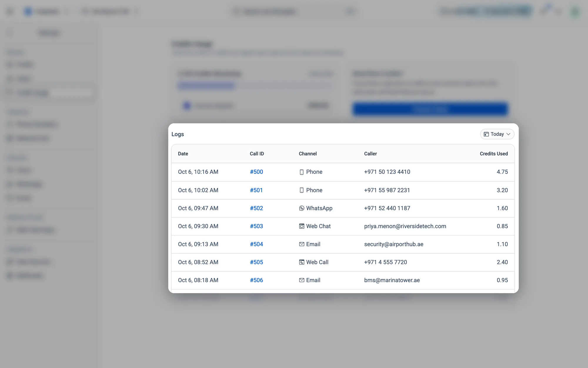
Task: Click credits value 4.75
Action: [502, 172]
